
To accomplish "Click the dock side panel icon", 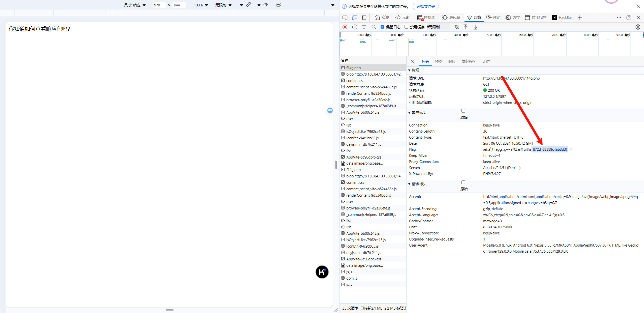I will [x=364, y=18].
